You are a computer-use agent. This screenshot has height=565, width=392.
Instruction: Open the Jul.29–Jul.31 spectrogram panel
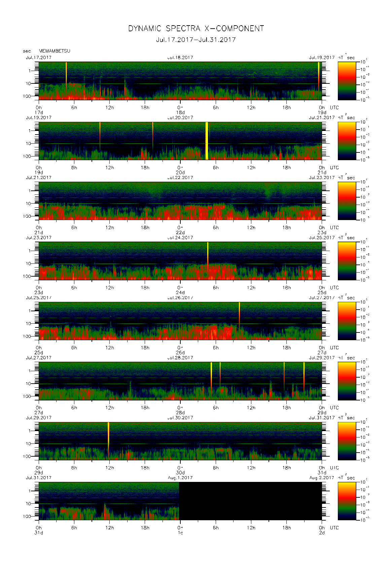180,441
